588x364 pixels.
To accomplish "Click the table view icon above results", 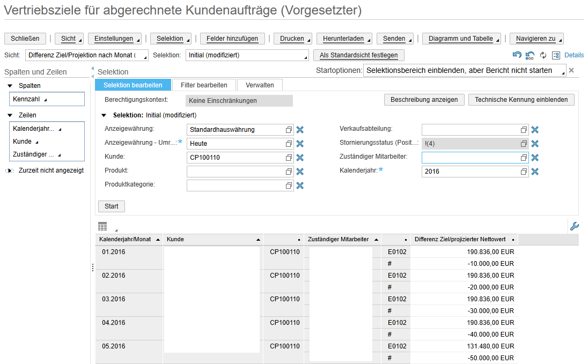I will pos(102,226).
